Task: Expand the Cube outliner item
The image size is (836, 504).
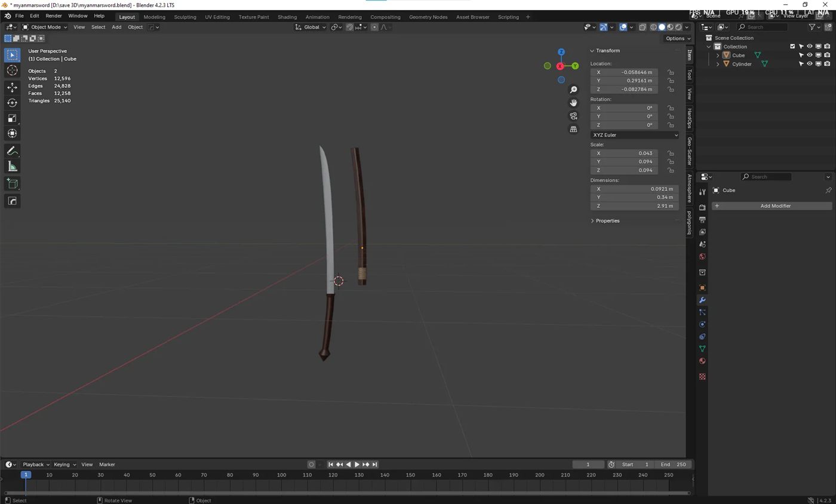Action: tap(718, 55)
